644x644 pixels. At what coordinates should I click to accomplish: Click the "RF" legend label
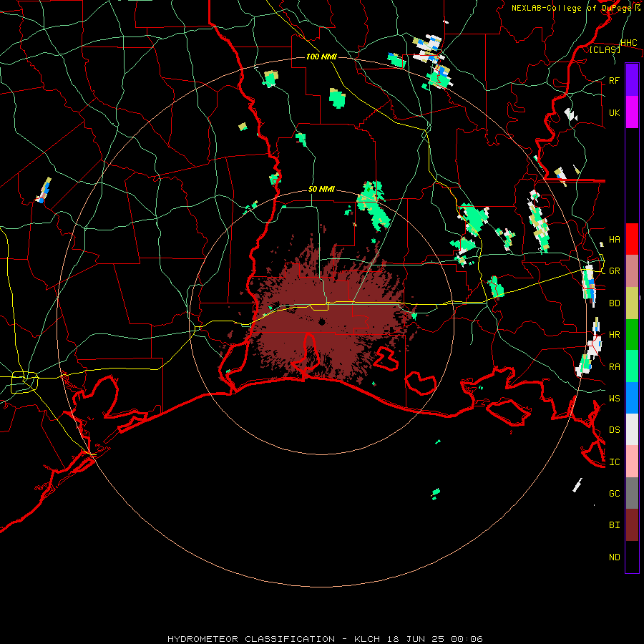(x=615, y=80)
